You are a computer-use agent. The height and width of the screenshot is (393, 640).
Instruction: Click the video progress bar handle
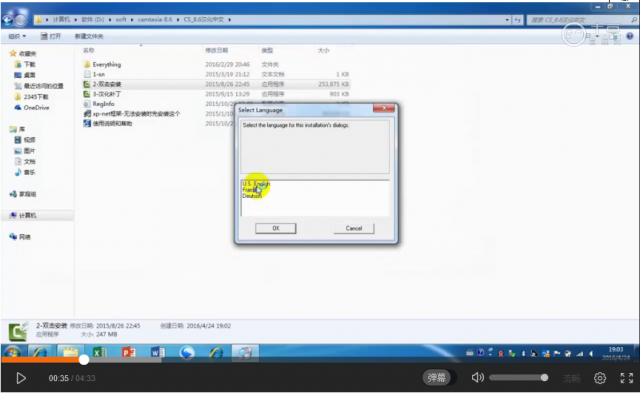coord(84,360)
